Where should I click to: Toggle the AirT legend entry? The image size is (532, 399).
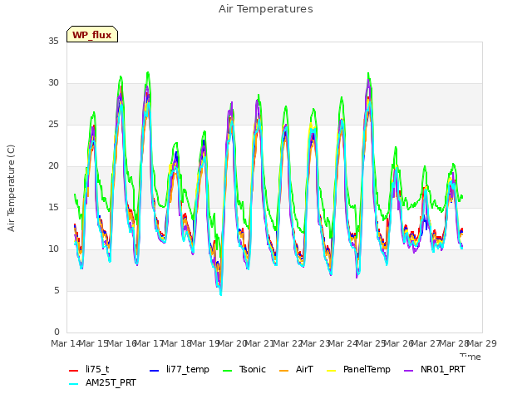click(296, 369)
